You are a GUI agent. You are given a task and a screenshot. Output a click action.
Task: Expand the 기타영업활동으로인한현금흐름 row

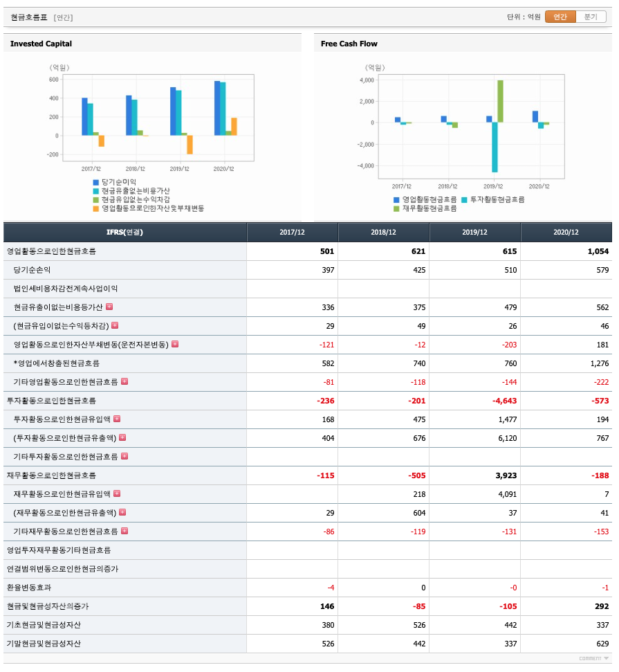[124, 381]
